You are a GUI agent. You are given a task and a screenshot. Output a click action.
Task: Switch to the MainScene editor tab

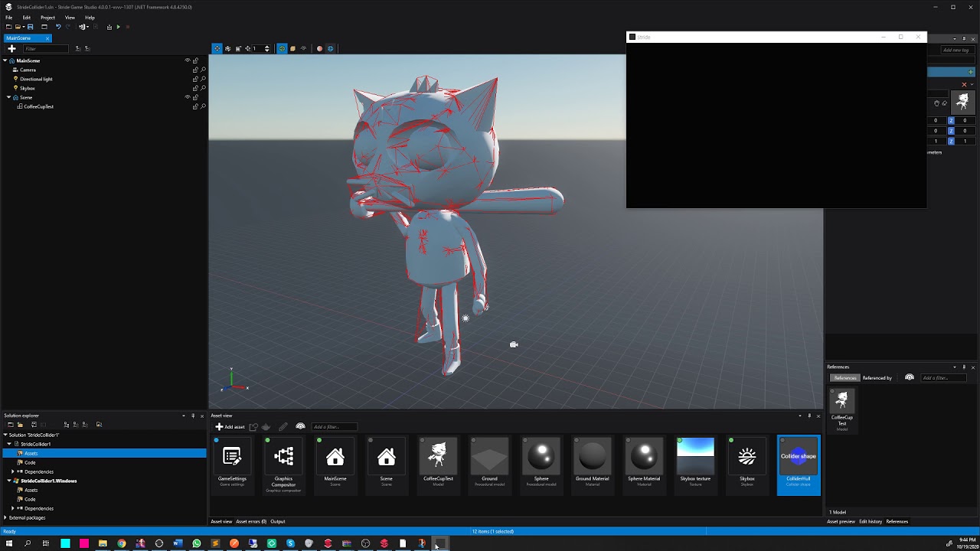(19, 38)
